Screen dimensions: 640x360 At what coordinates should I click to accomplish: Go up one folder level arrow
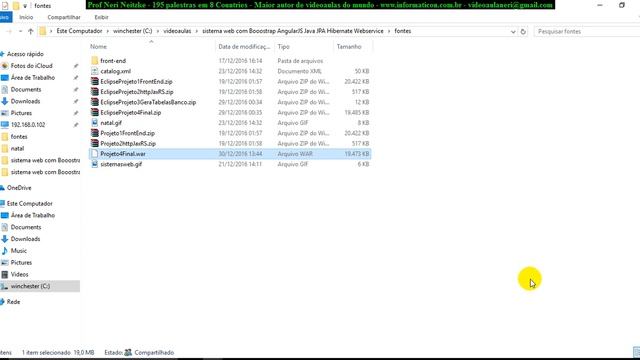coord(31,31)
